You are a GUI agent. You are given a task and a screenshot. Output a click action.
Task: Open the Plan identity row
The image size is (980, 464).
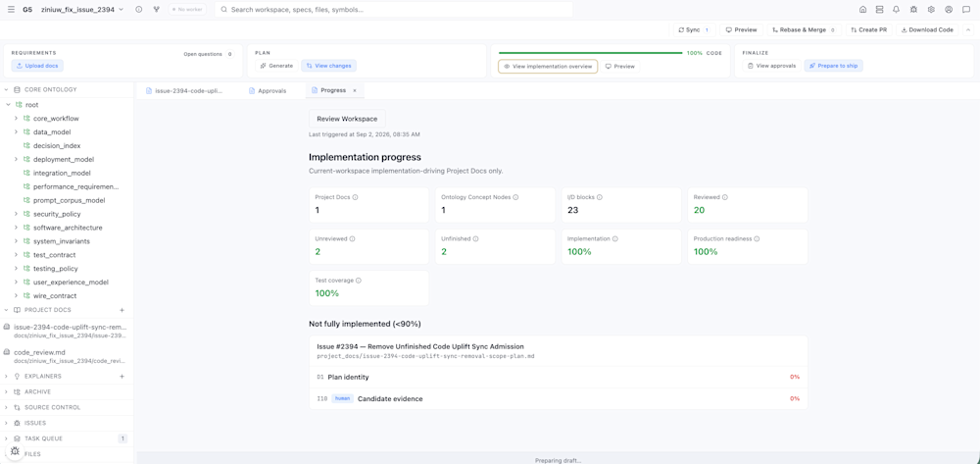559,377
